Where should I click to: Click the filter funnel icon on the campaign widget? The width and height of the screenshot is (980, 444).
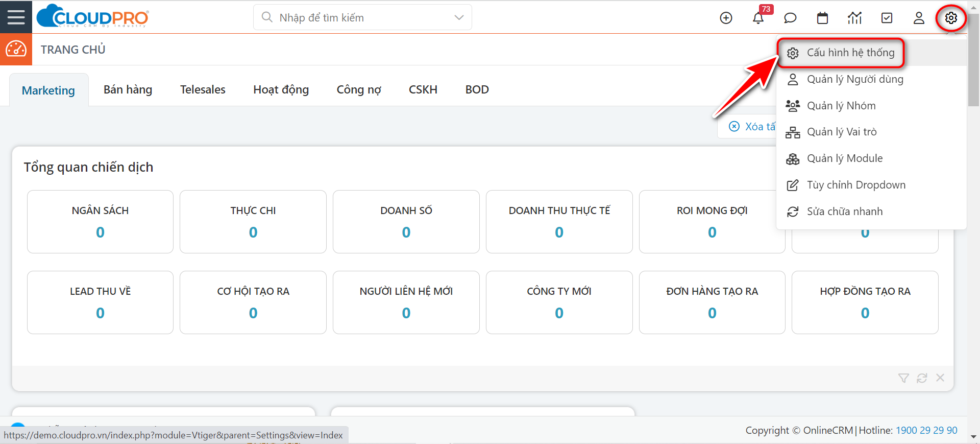pos(903,378)
